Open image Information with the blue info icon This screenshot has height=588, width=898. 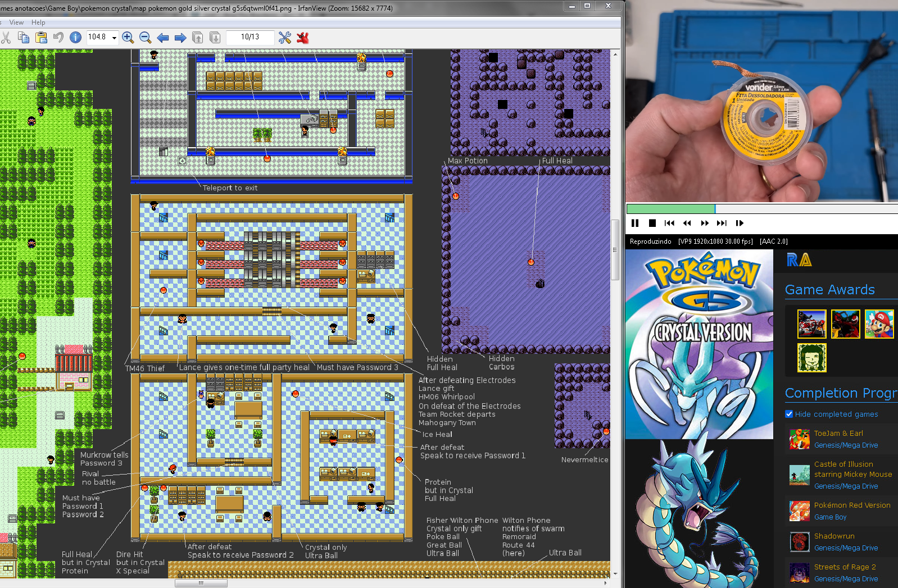pos(75,38)
